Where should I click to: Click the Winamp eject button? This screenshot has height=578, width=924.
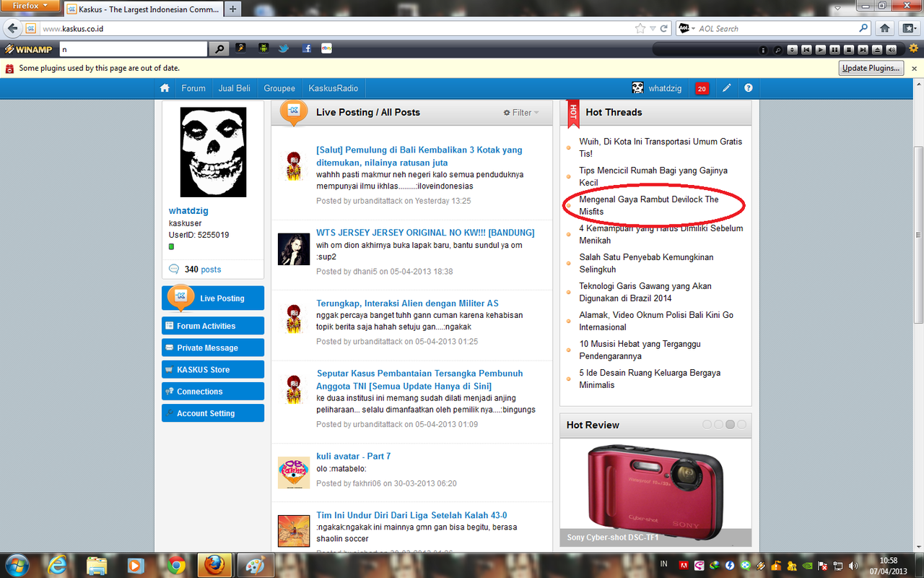click(877, 50)
